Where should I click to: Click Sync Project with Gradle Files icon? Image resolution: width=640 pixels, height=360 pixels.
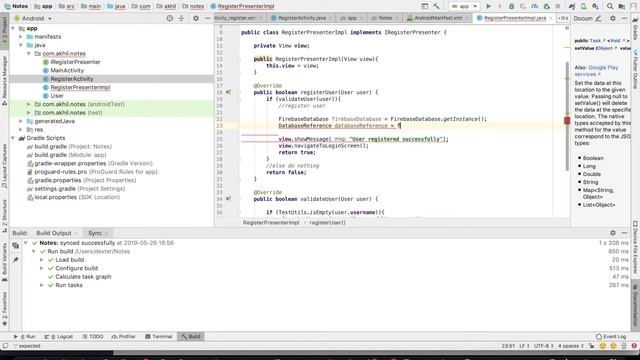[572, 6]
